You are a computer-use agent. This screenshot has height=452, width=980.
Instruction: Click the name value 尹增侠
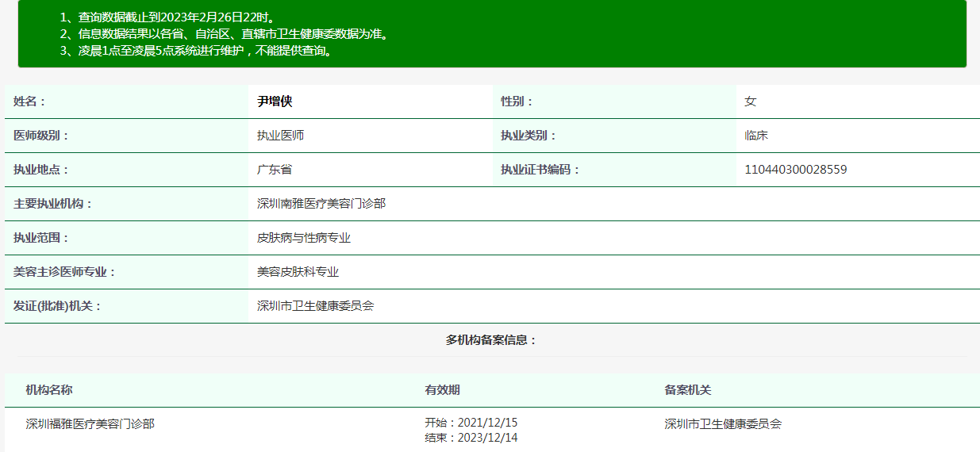tap(275, 102)
